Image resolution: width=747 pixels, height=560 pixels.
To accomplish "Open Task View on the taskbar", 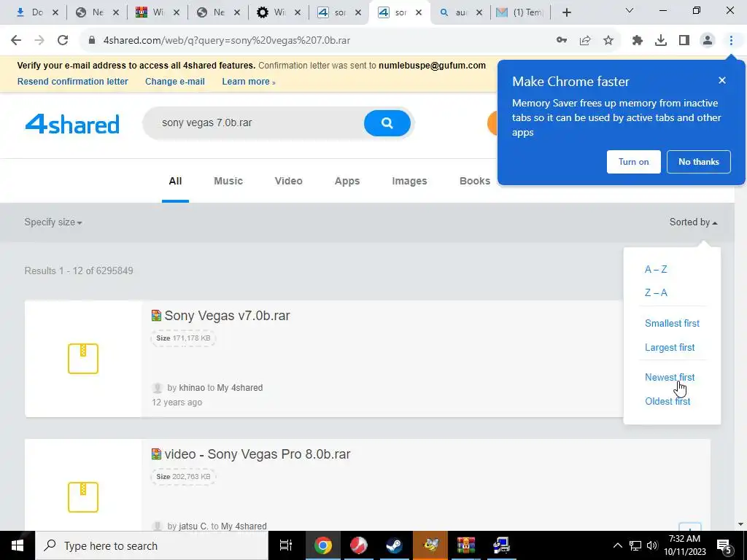I will click(285, 545).
